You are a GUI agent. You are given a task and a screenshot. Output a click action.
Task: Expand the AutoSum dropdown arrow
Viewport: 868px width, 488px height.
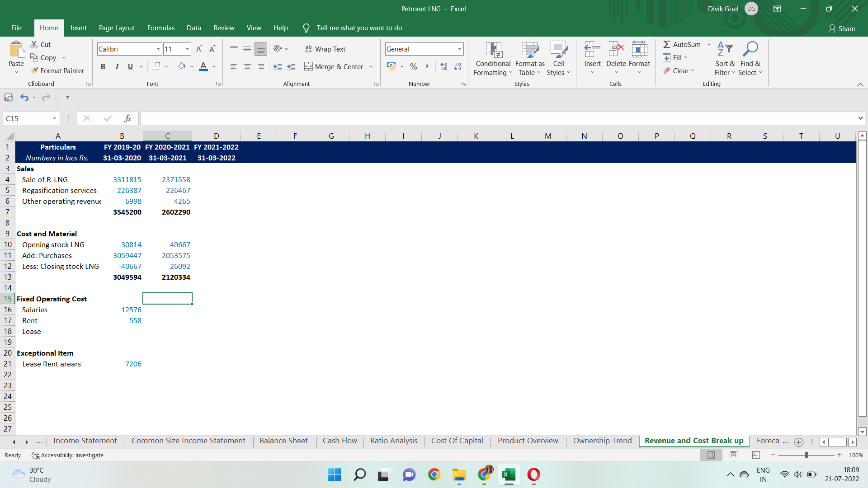709,44
